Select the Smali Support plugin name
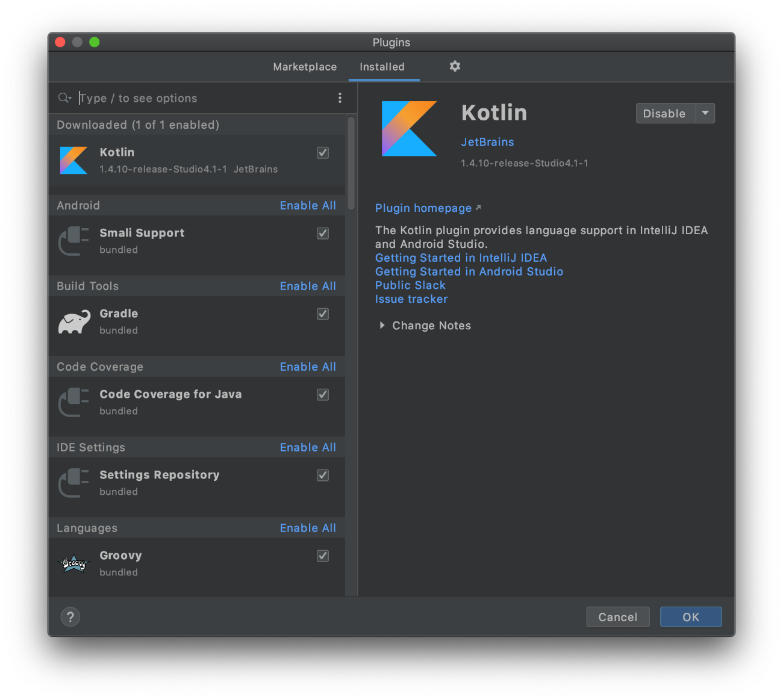This screenshot has width=783, height=700. 142,233
